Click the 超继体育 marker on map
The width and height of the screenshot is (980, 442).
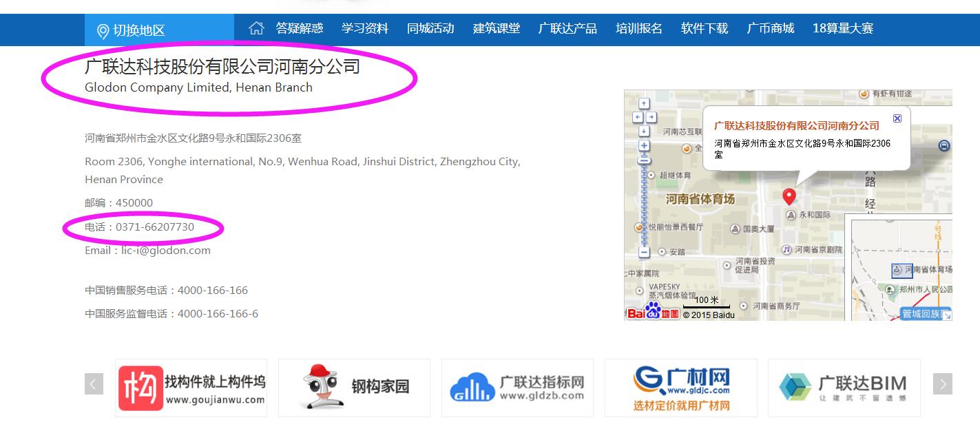point(651,175)
